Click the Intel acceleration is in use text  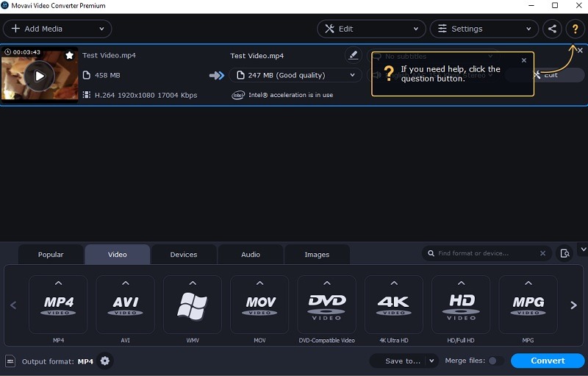pyautogui.click(x=290, y=96)
